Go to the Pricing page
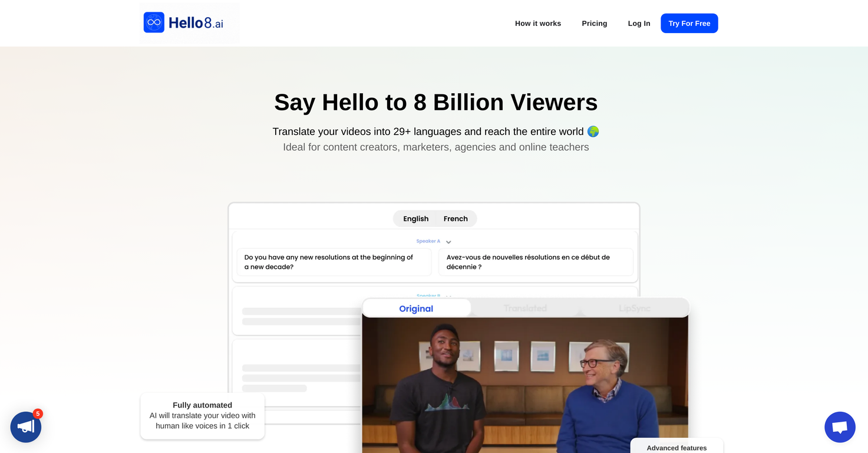 (x=594, y=24)
